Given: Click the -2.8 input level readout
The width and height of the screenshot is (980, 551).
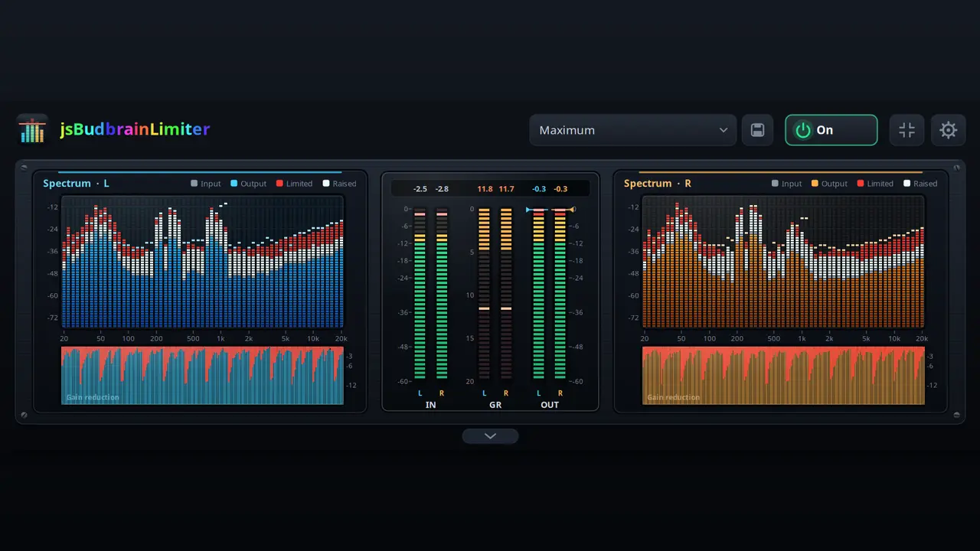Looking at the screenshot, I should pyautogui.click(x=442, y=189).
